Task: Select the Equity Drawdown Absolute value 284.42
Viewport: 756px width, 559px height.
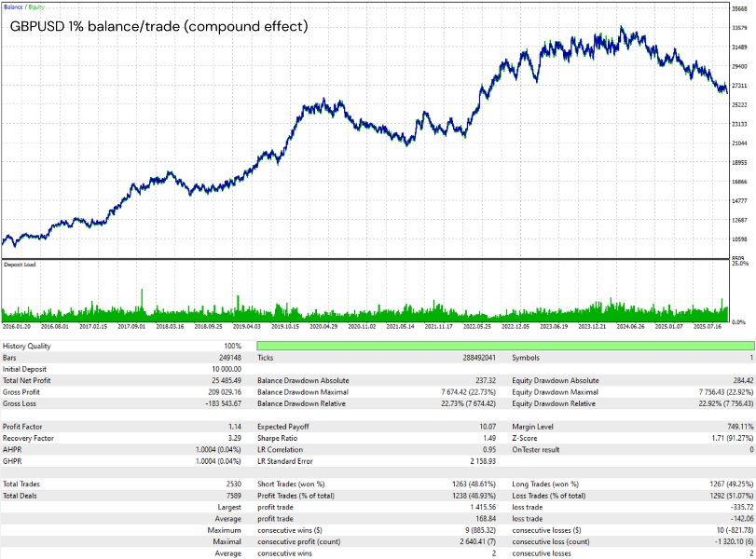Action: [x=743, y=381]
